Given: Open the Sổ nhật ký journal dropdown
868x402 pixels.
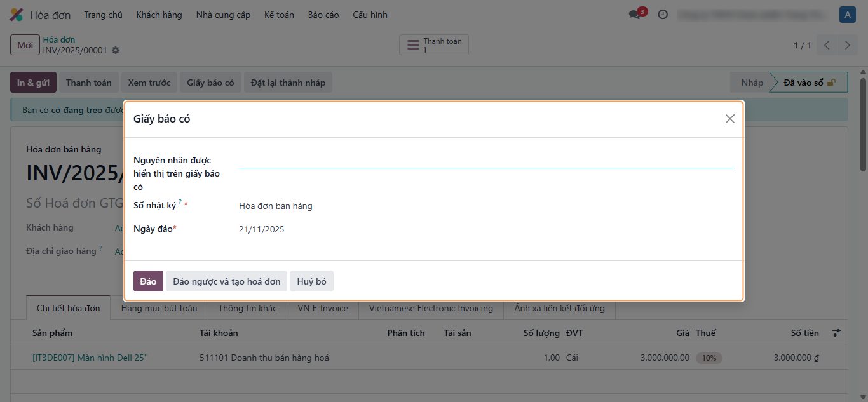Looking at the screenshot, I should [x=485, y=206].
